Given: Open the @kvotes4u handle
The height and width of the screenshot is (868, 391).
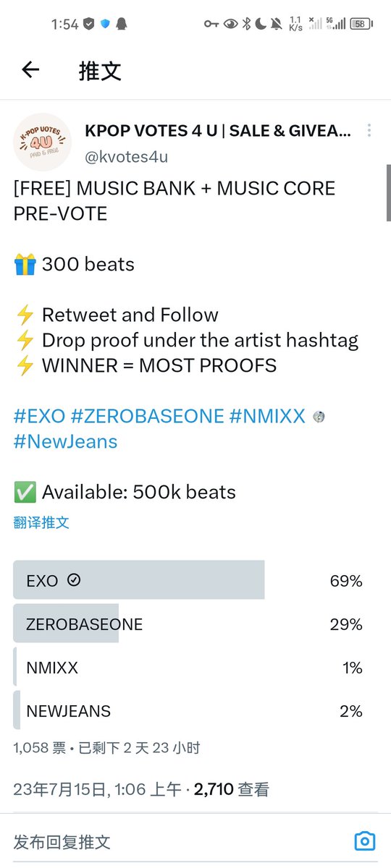Looking at the screenshot, I should [x=126, y=156].
